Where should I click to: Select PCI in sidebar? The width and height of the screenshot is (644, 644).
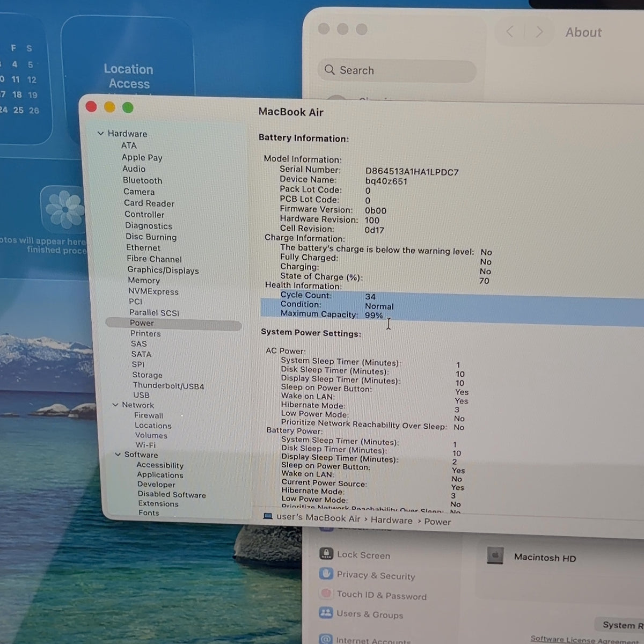tap(136, 302)
